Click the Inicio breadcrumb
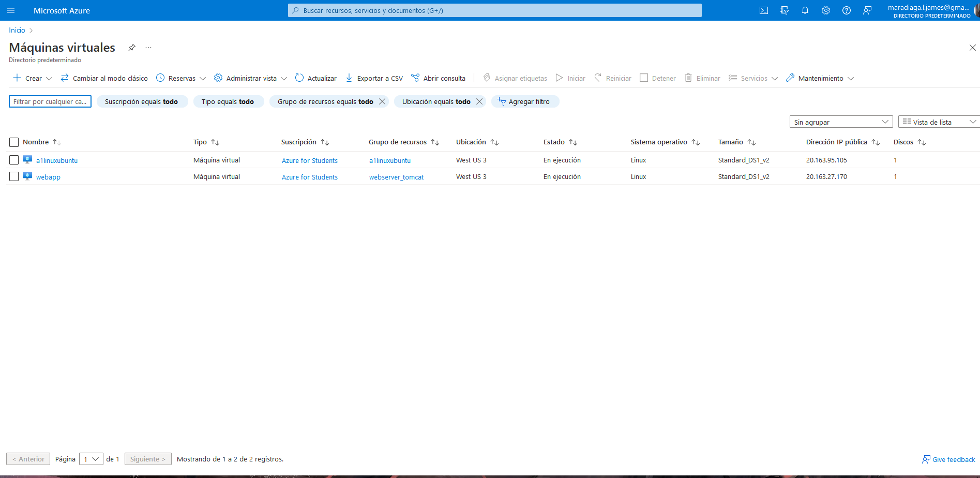The width and height of the screenshot is (980, 478). (17, 30)
